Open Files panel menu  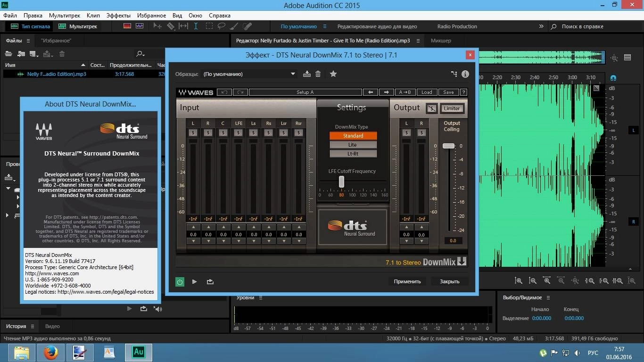point(28,41)
